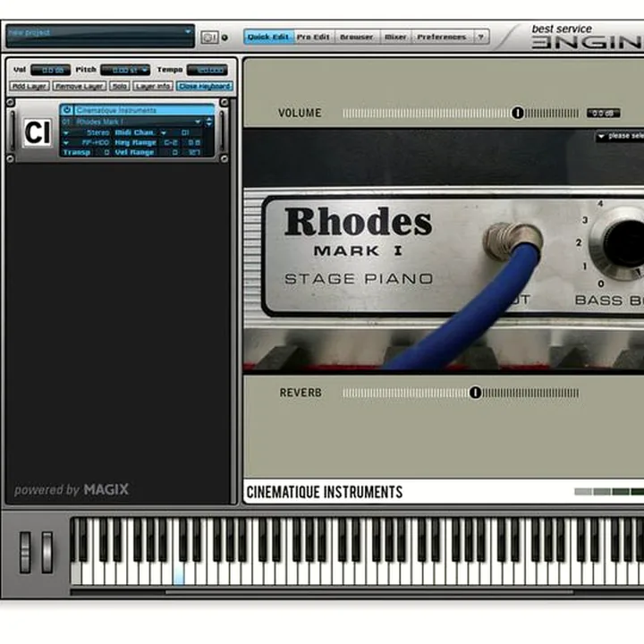Image resolution: width=644 pixels, height=644 pixels.
Task: Click the Layer Info button
Action: pyautogui.click(x=153, y=86)
